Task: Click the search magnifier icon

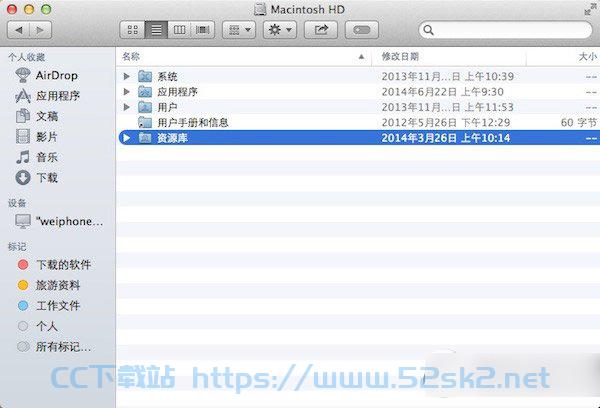Action: pyautogui.click(x=429, y=30)
